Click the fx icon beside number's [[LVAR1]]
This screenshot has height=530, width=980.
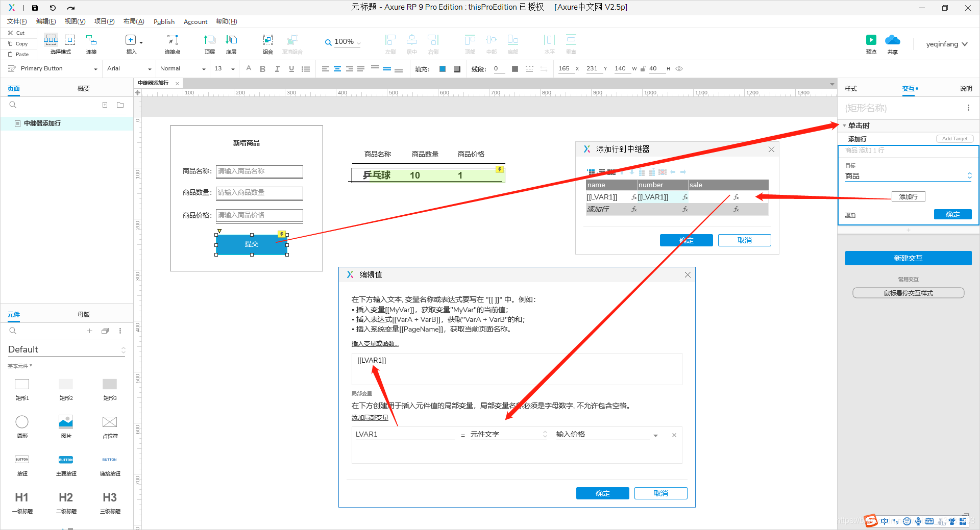click(x=685, y=197)
